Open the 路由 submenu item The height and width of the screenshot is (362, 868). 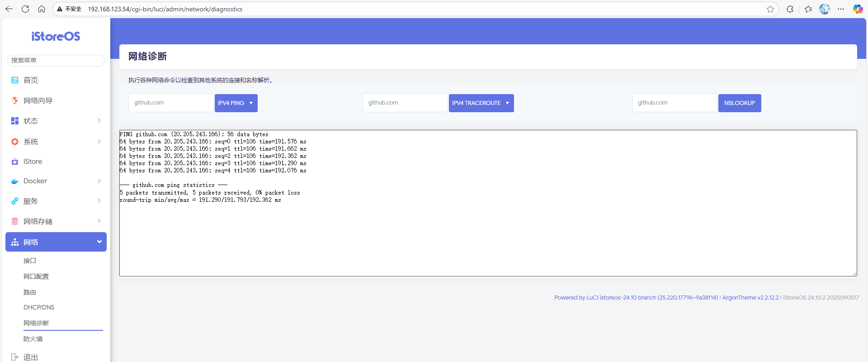coord(30,292)
